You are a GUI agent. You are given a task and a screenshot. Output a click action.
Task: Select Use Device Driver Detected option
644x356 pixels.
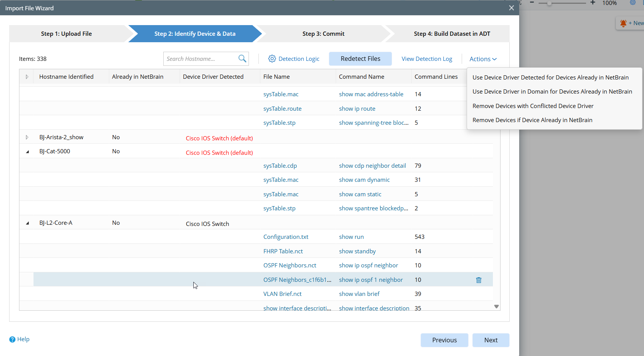[550, 78]
